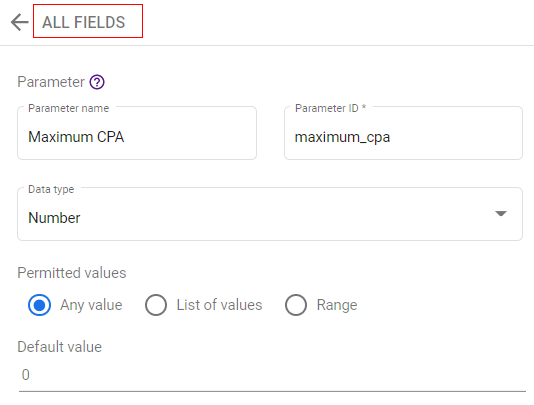Screen dimensions: 534x405
Task: Return to ALL FIELDS
Action: pos(84,22)
